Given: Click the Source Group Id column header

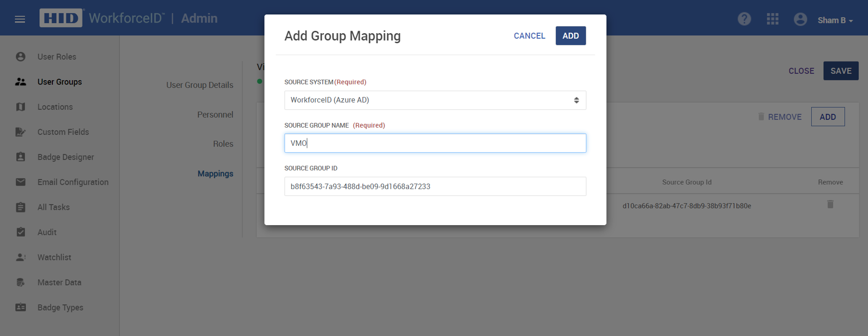Looking at the screenshot, I should pyautogui.click(x=687, y=182).
